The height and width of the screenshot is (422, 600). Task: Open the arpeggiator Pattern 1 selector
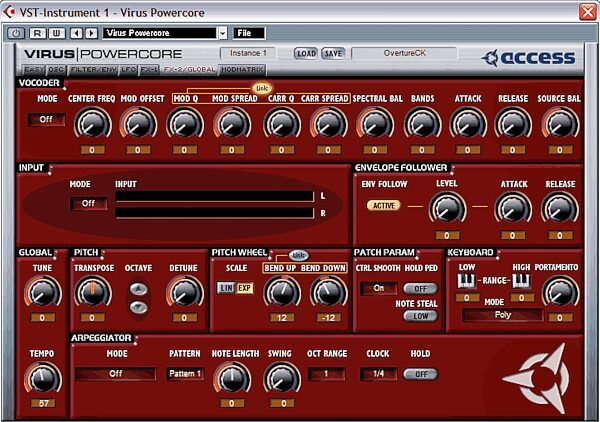(185, 374)
